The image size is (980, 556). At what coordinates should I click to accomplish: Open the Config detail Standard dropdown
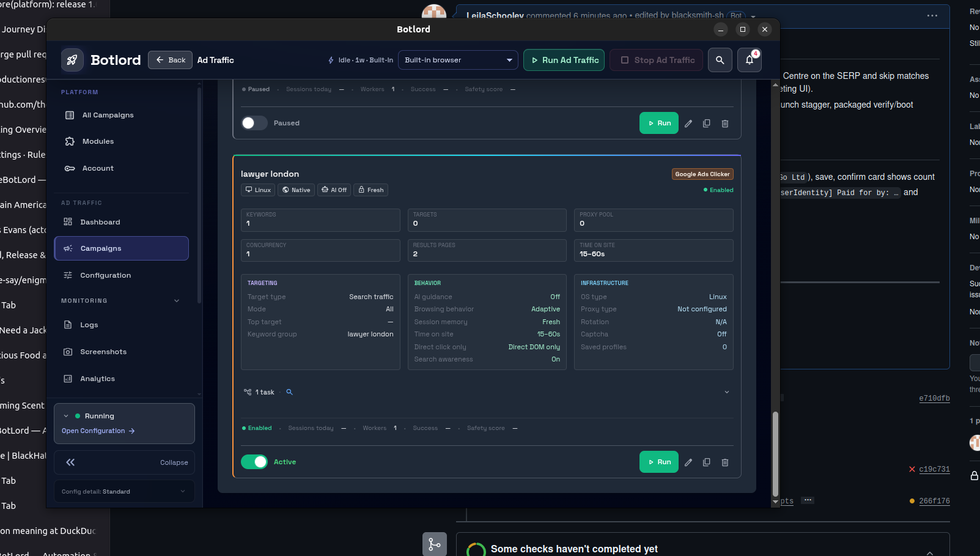124,492
